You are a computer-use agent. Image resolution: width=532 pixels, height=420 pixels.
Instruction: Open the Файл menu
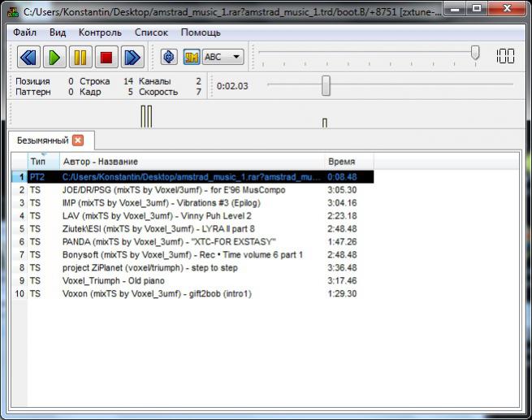[x=25, y=32]
